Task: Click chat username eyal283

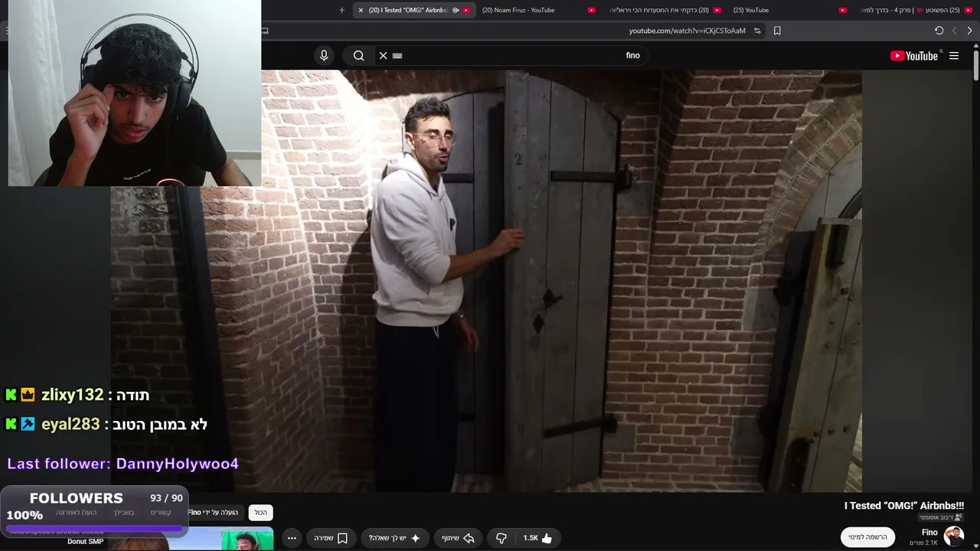Action: (70, 424)
